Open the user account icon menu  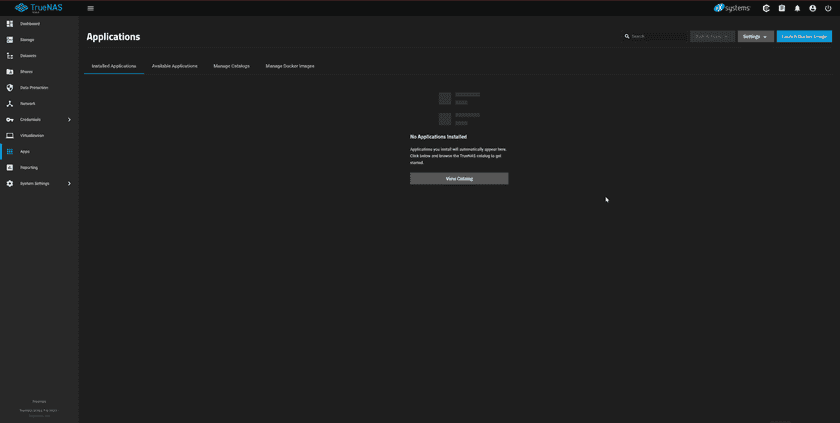tap(812, 8)
